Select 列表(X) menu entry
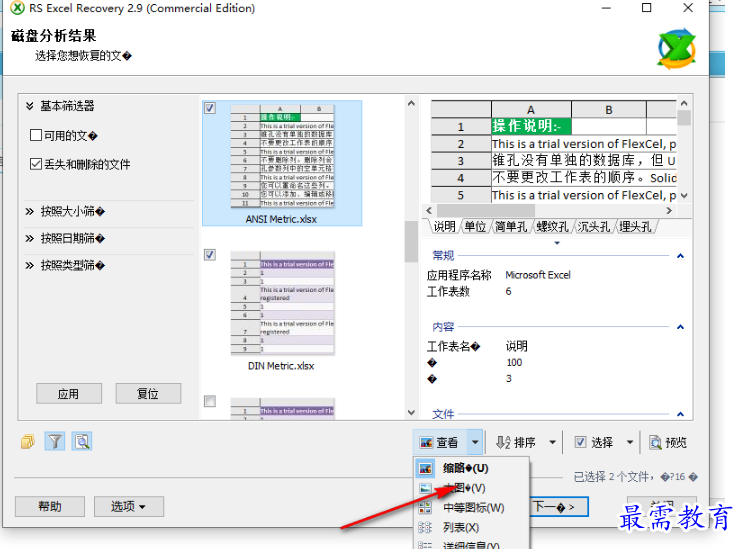Screen dimensions: 741x549 click(x=472, y=527)
